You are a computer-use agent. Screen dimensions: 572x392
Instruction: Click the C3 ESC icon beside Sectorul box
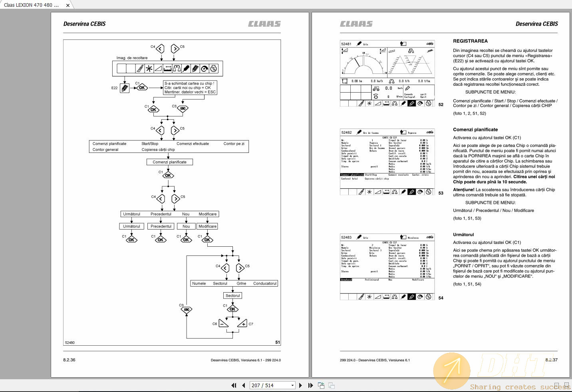point(187,309)
